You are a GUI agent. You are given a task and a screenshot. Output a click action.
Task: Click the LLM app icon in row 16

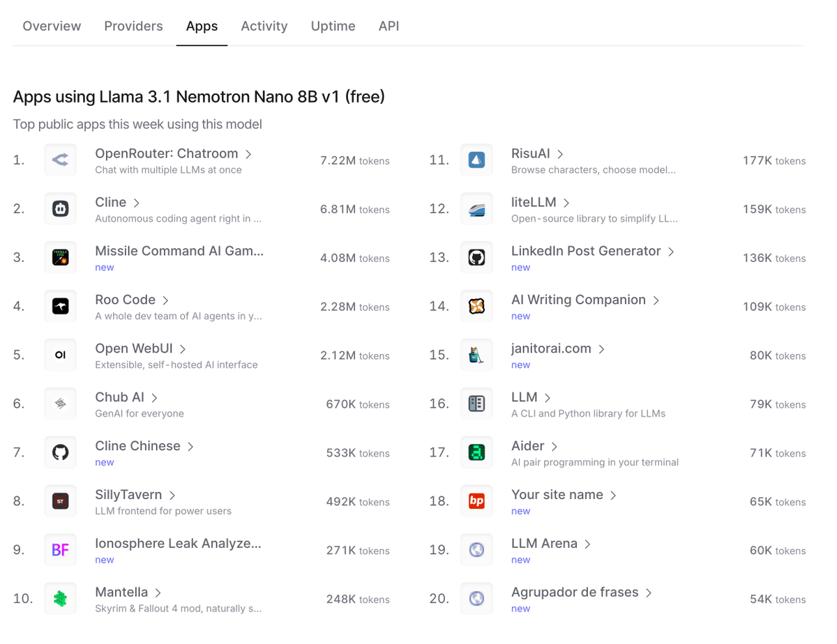477,404
